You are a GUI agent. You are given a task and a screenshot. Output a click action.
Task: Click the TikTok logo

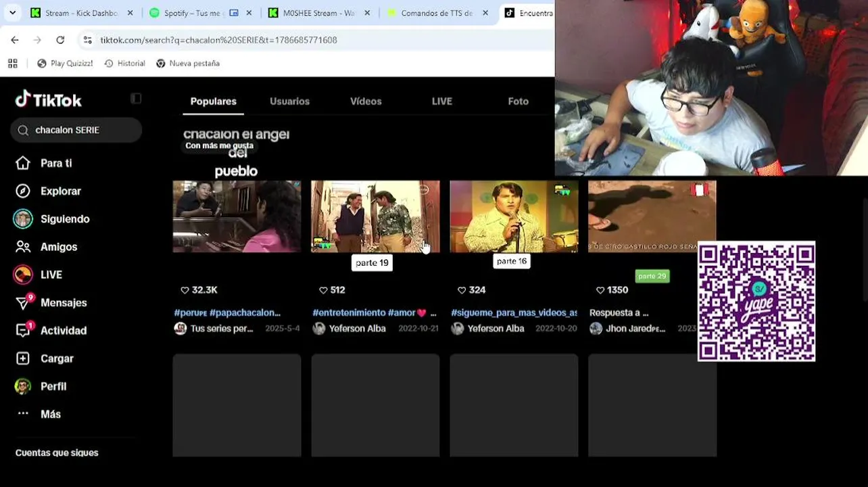[49, 100]
